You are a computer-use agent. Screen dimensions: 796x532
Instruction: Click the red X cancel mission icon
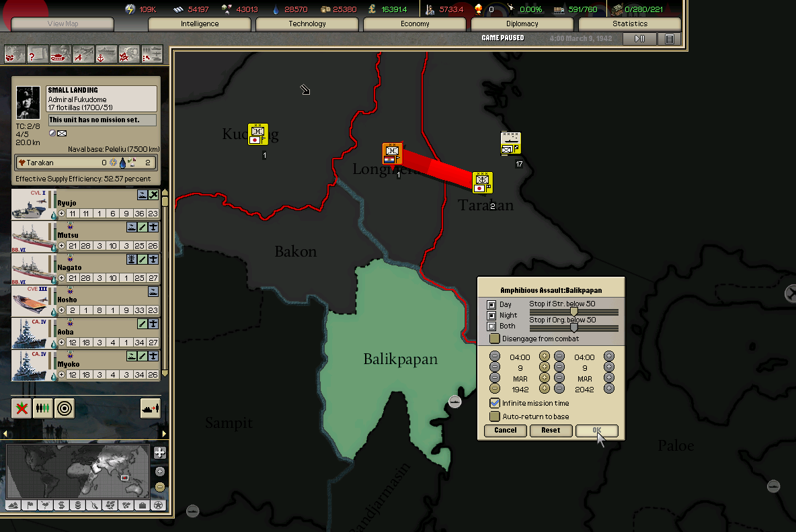point(22,408)
